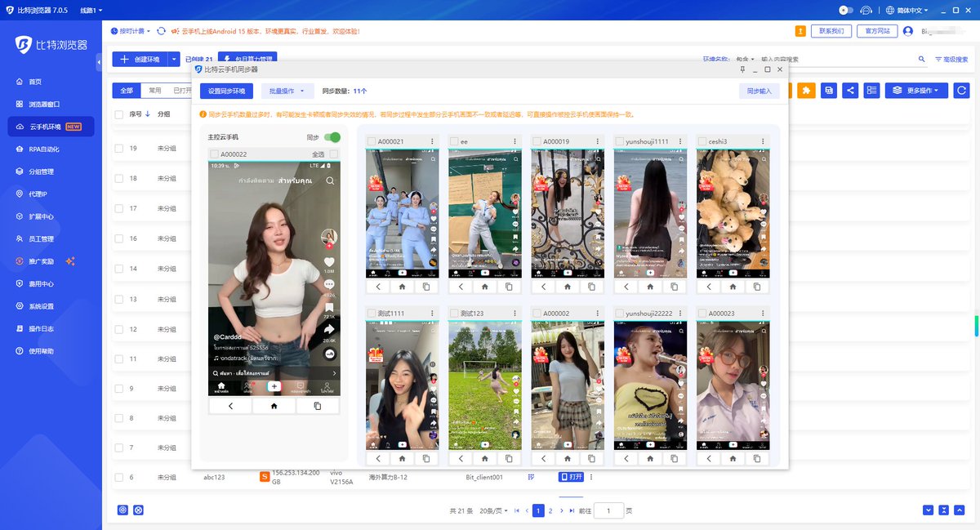Click the orange upload icon in header
The image size is (980, 530).
[x=800, y=31]
